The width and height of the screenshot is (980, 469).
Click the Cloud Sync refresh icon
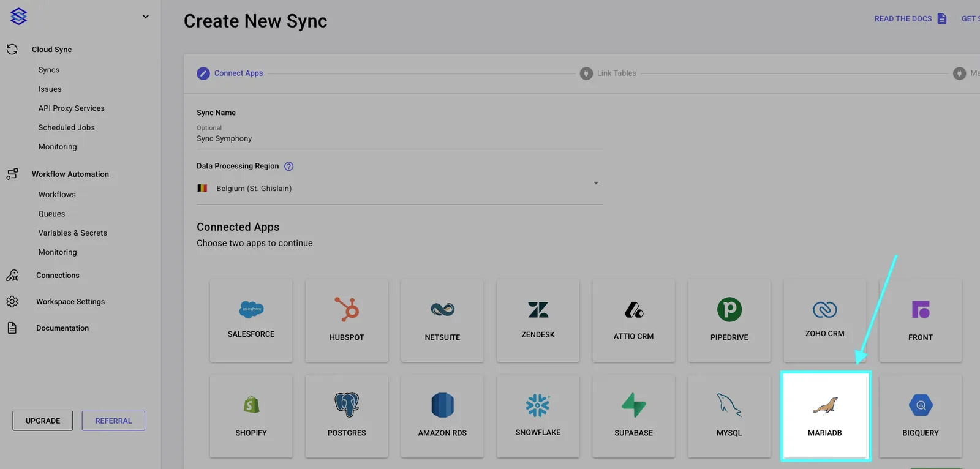click(12, 50)
